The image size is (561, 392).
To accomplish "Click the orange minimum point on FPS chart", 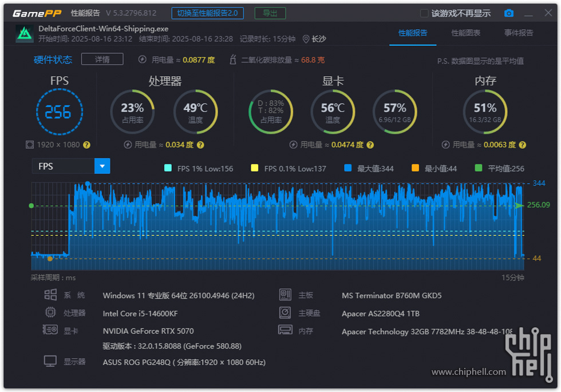I will click(x=50, y=259).
